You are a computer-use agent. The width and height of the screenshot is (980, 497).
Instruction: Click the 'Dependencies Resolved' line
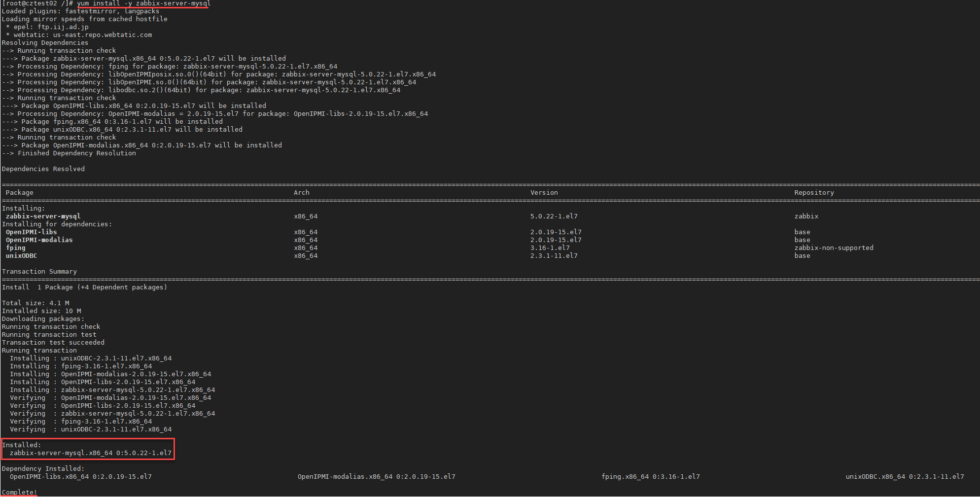[x=43, y=169]
